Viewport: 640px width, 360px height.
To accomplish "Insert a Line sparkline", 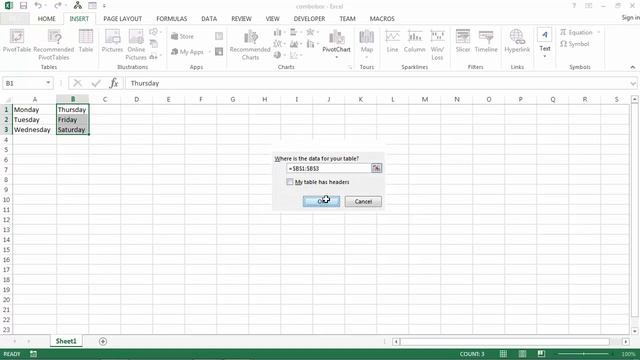I will click(x=392, y=41).
